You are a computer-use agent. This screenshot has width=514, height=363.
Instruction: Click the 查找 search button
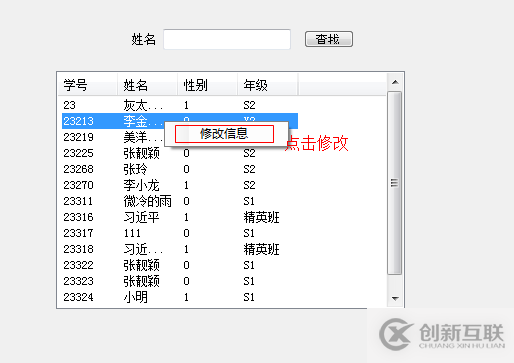tap(329, 39)
